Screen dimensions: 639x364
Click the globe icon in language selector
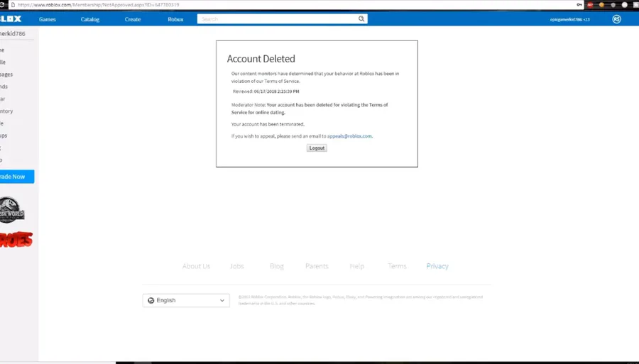[x=151, y=300]
